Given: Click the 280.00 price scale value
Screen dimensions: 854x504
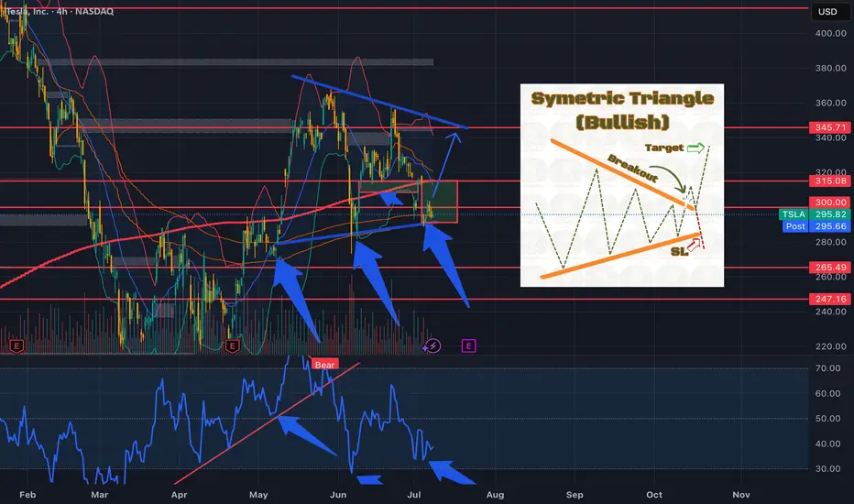Looking at the screenshot, I should point(830,242).
